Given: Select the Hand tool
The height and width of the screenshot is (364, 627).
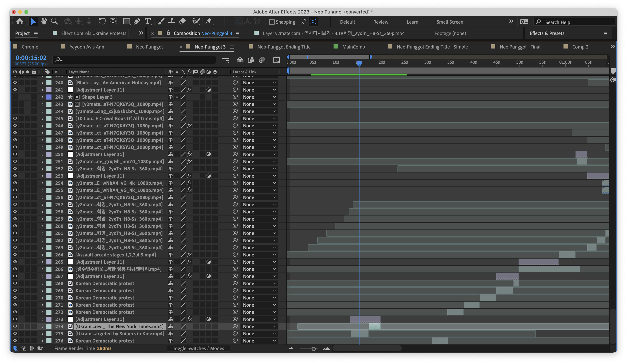Looking at the screenshot, I should (x=44, y=22).
